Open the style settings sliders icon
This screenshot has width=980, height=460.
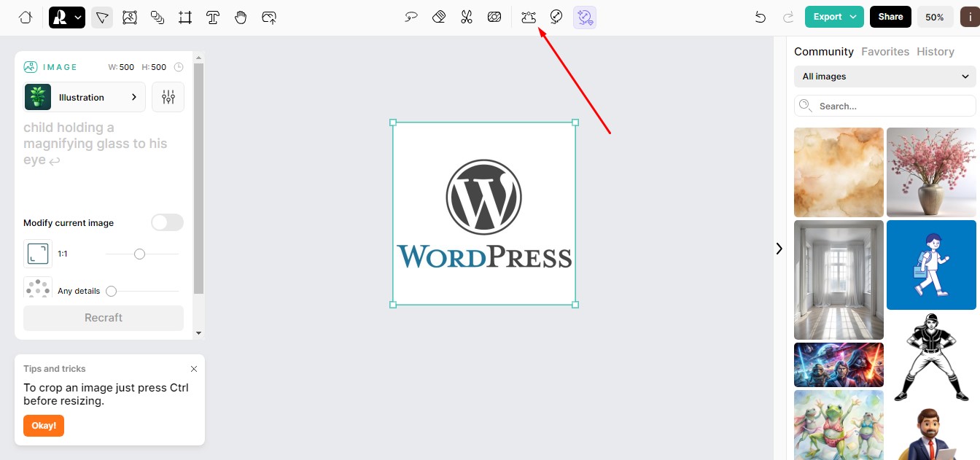click(x=168, y=96)
